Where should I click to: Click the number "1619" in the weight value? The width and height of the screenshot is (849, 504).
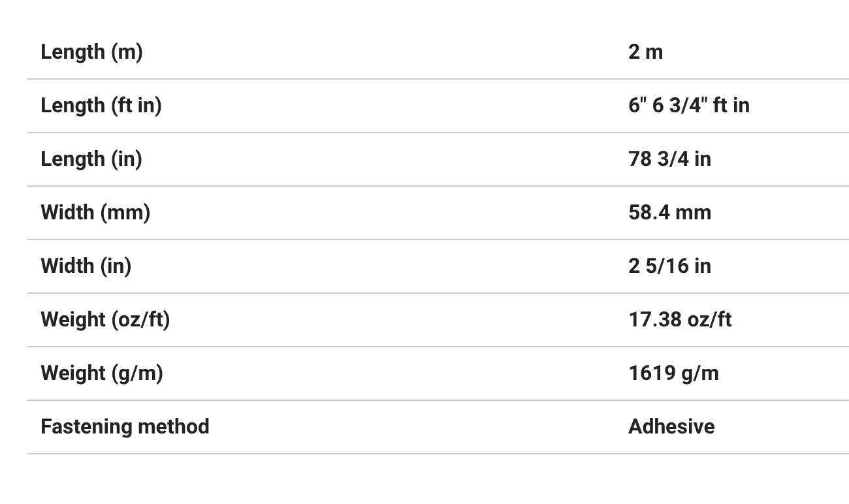pos(652,373)
